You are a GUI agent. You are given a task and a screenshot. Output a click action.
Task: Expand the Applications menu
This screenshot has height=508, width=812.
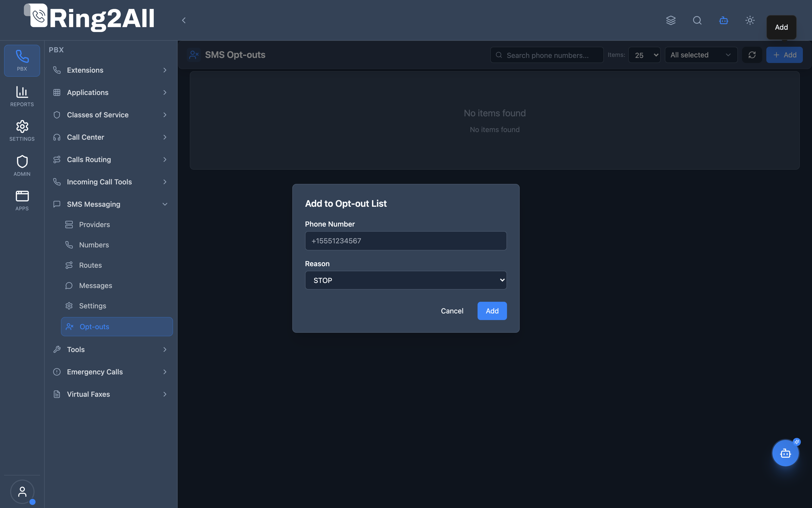click(x=110, y=92)
